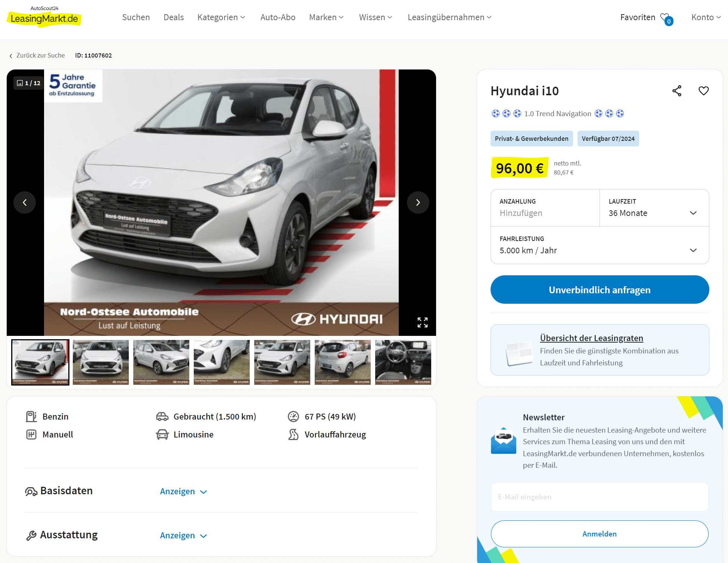Open the Leasingübernahmen menu dropdown

[x=449, y=17]
